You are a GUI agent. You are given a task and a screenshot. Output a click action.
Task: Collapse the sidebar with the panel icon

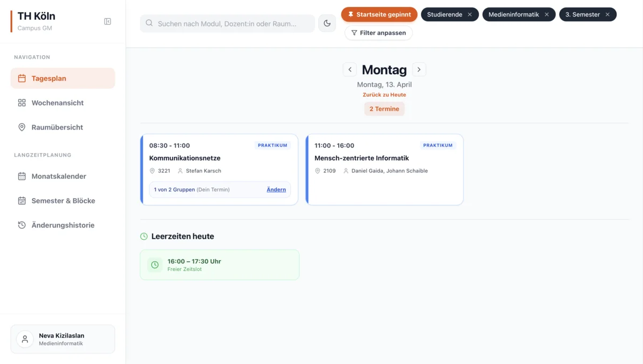pyautogui.click(x=107, y=21)
